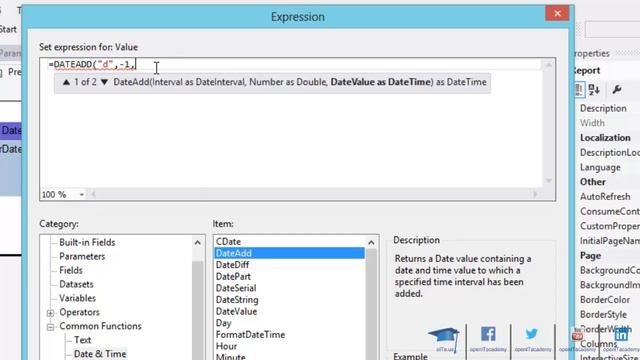Open Property Pages wrench icon
Viewport: 640px width, 360px height.
[x=617, y=89]
